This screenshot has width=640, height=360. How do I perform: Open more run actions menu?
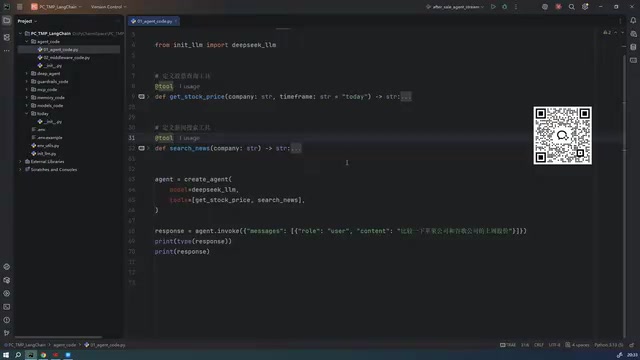click(516, 7)
